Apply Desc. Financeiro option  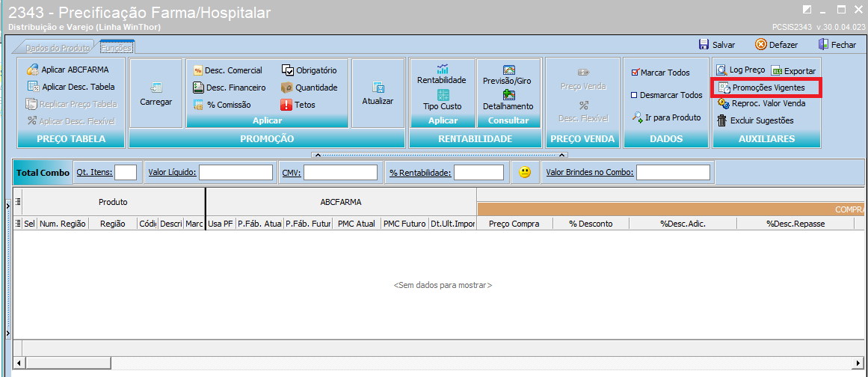pyautogui.click(x=230, y=88)
